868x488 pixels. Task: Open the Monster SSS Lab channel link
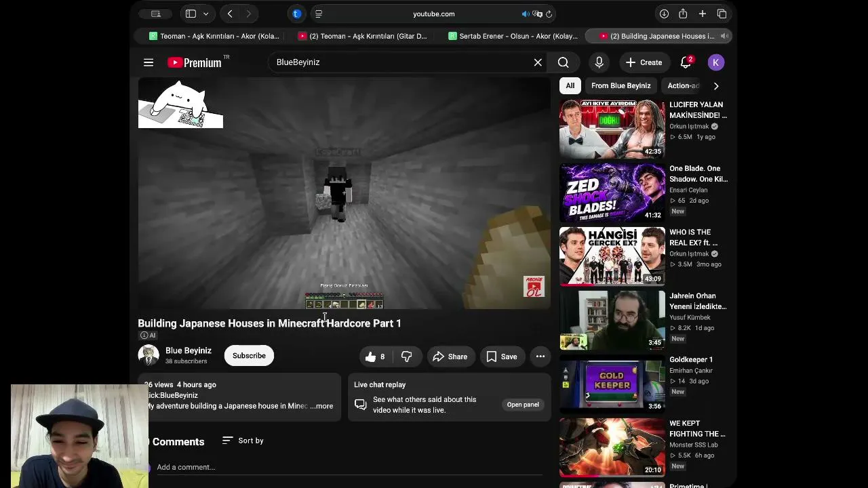[694, 445]
